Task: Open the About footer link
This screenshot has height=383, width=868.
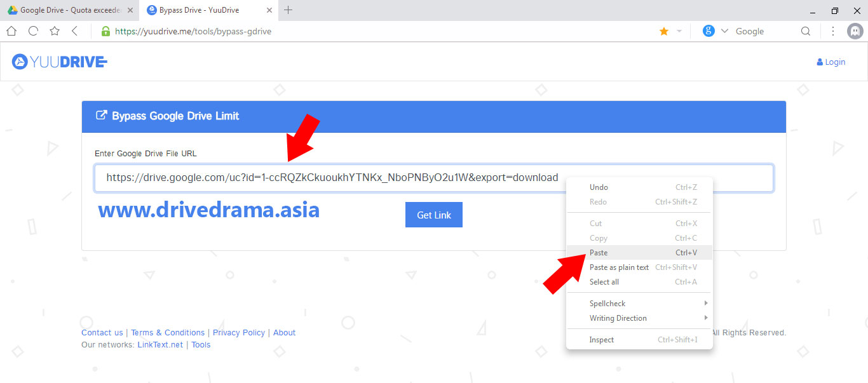Action: pos(285,333)
